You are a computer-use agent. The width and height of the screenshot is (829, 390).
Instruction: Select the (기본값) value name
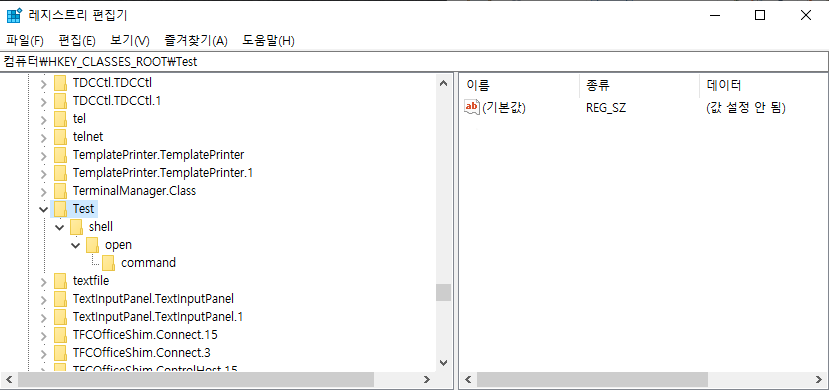(x=504, y=108)
